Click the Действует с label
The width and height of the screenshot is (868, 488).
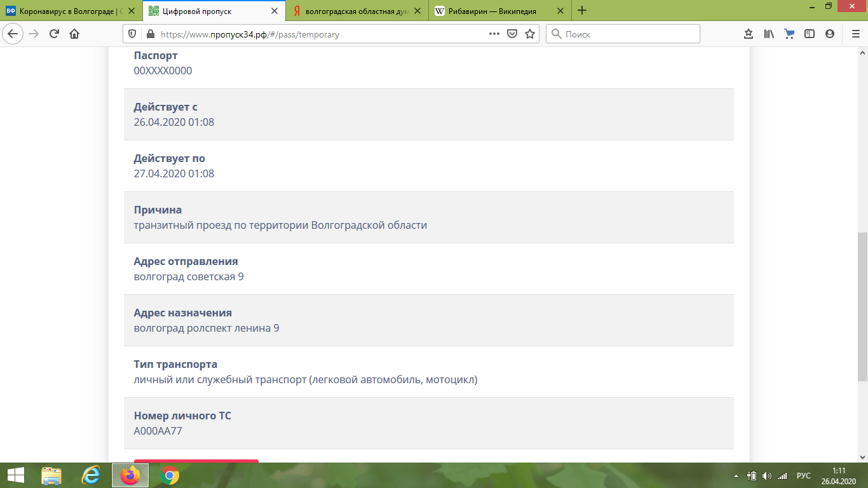[166, 107]
